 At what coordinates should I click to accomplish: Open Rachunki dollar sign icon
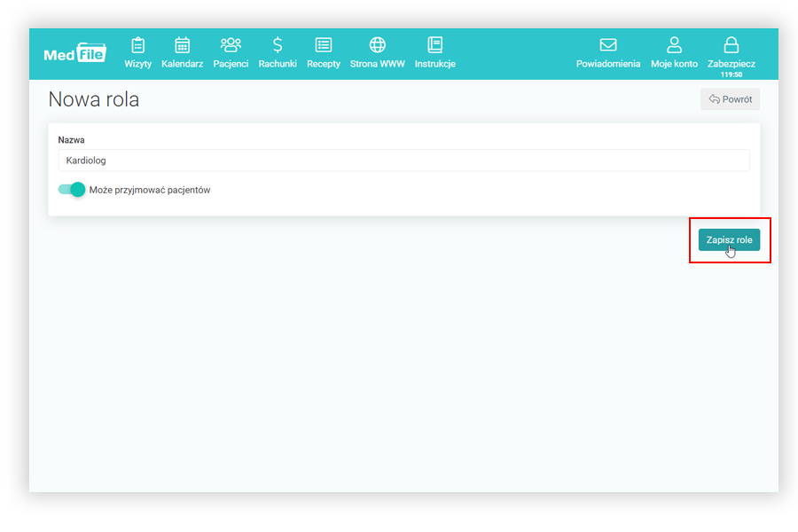point(278,45)
